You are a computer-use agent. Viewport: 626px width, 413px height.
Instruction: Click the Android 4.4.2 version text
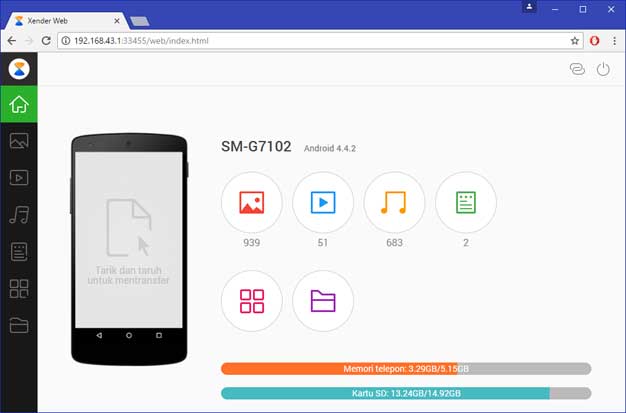pyautogui.click(x=330, y=149)
